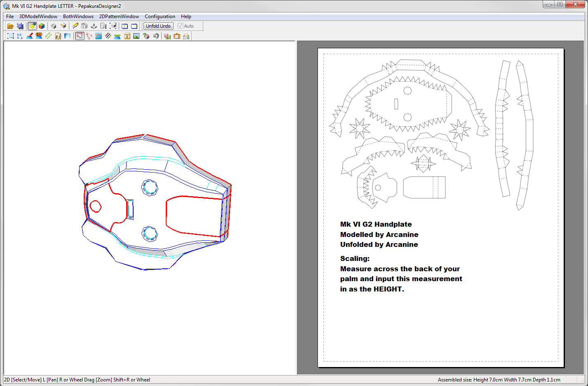This screenshot has width=588, height=386.
Task: Click the "Scaling:" heading on the page
Action: [355, 258]
